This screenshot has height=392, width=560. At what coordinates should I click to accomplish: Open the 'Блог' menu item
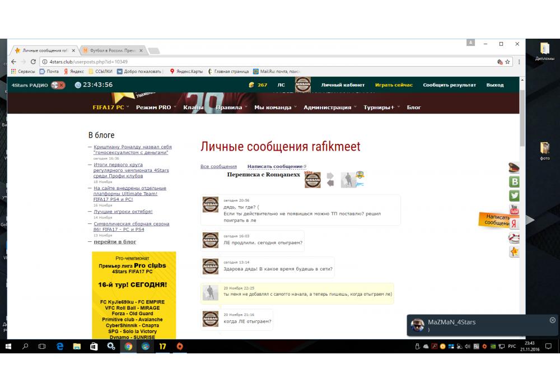point(414,107)
